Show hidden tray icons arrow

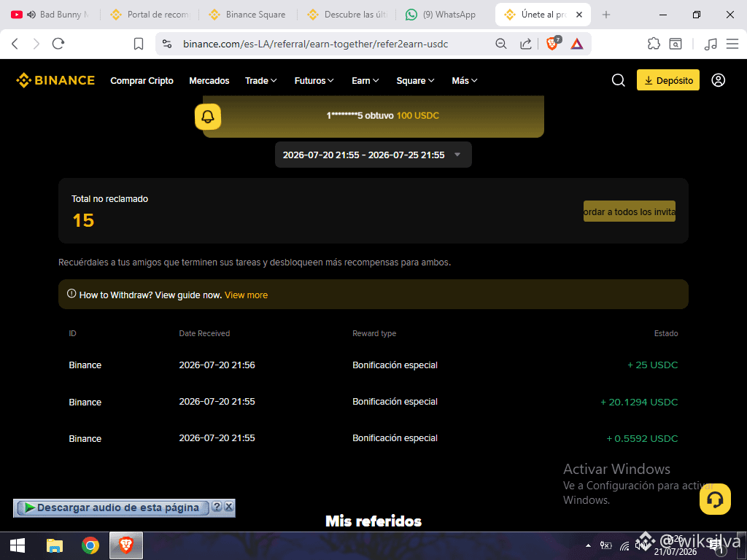click(x=589, y=545)
